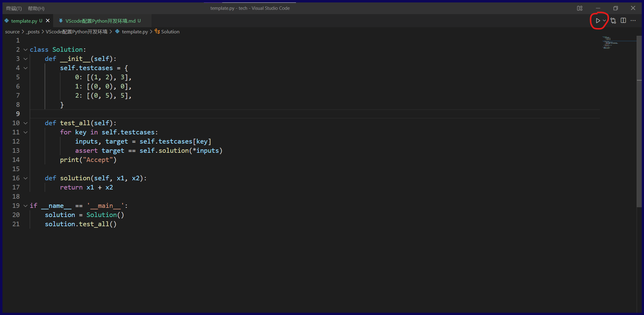This screenshot has width=644, height=315.
Task: Switch to VScode配置Python开发环境.md tab
Action: click(100, 21)
